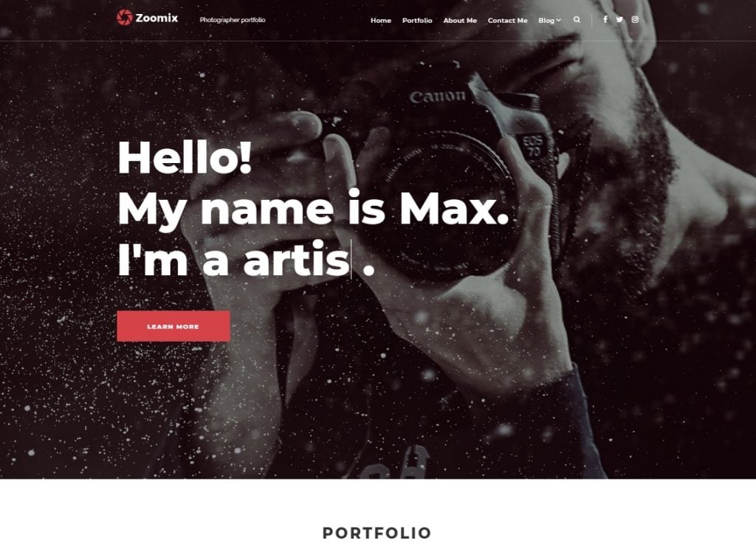Expand the chevron next to Blog
756x560 pixels.
coord(558,20)
